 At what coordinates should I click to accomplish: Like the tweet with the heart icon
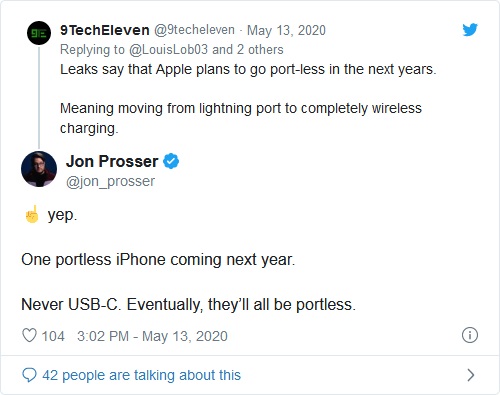[29, 335]
